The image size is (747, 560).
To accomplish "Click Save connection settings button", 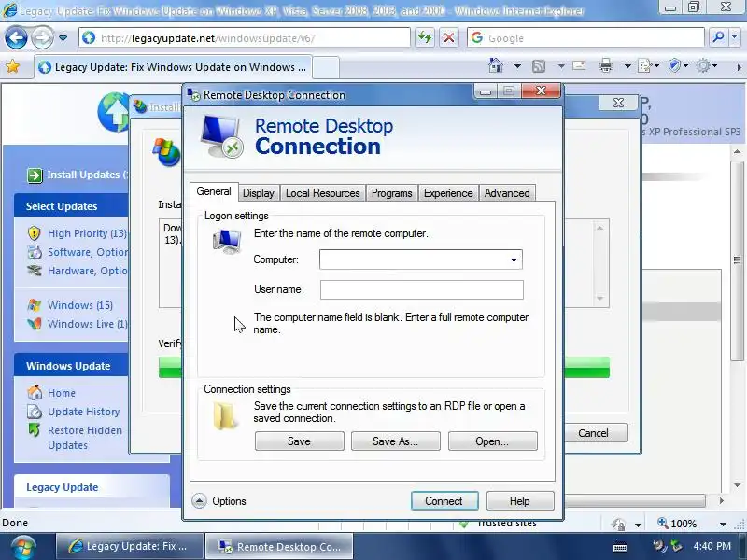I will click(299, 441).
